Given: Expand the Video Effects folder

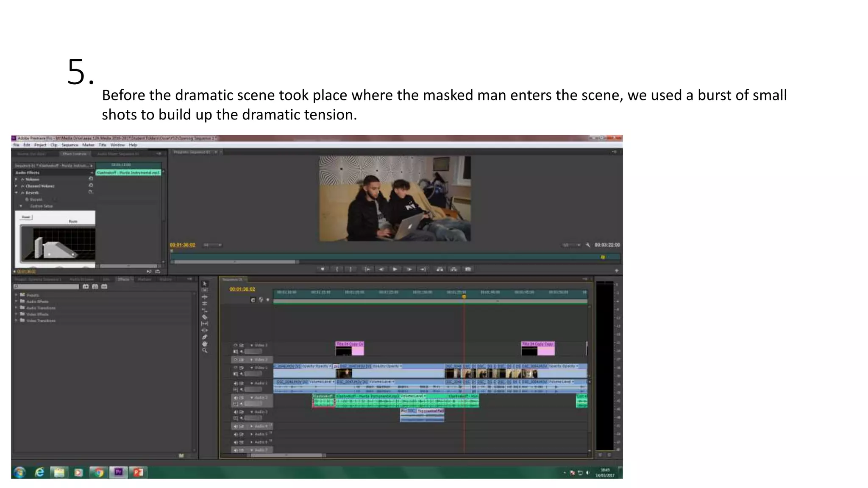Looking at the screenshot, I should (17, 314).
